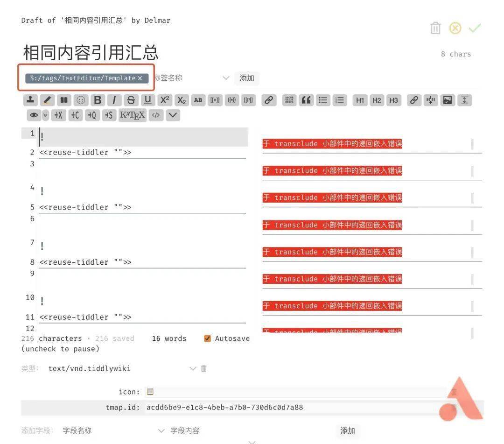Image resolution: width=504 pixels, height=444 pixels.
Task: Expand the type field dropdown beside text/vnd.tiddlywiki
Action: (x=193, y=368)
